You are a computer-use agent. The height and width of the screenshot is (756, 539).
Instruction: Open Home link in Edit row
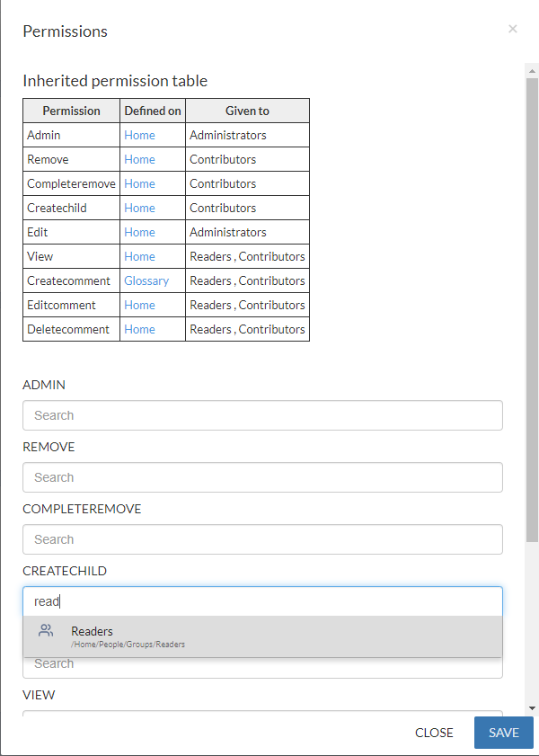pyautogui.click(x=139, y=232)
